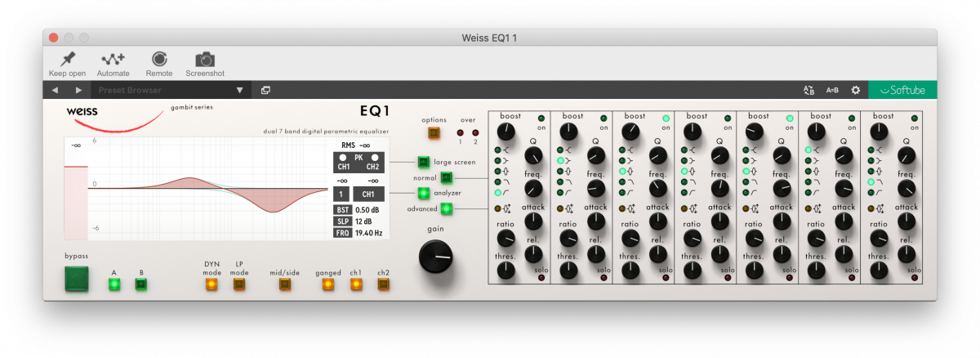Image resolution: width=980 pixels, height=358 pixels.
Task: Switch A/B settings in the top bar
Action: [x=809, y=90]
